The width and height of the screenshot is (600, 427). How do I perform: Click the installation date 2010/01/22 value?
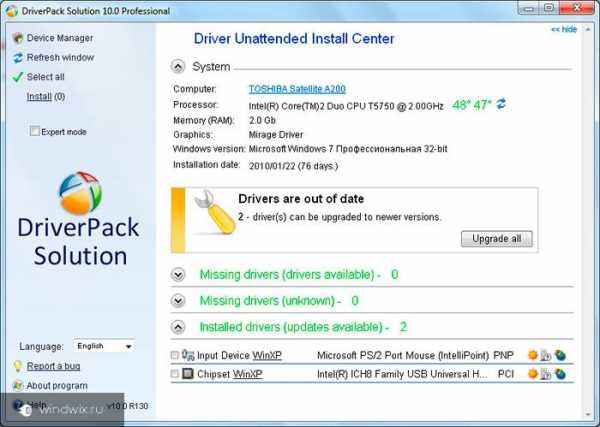[293, 166]
